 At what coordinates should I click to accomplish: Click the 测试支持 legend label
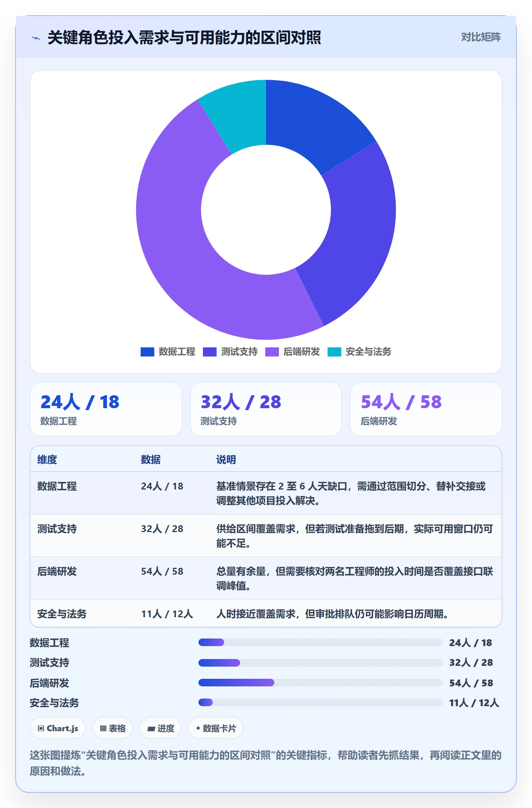239,352
